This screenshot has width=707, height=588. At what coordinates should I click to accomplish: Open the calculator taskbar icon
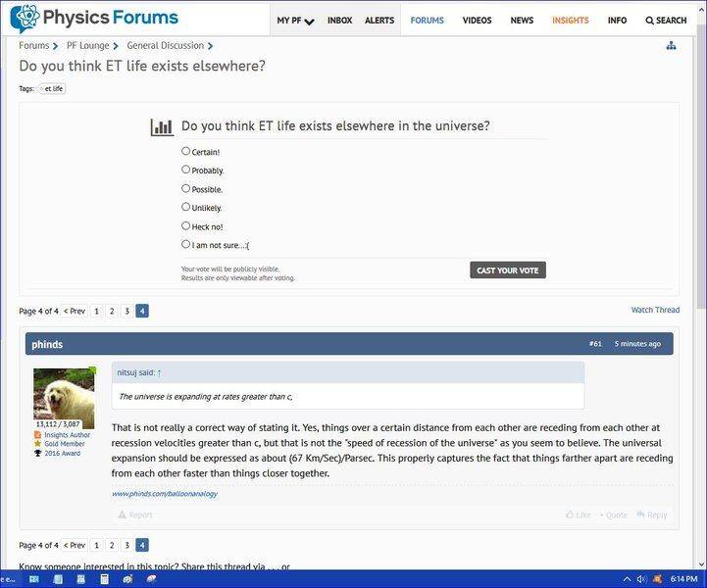104,579
